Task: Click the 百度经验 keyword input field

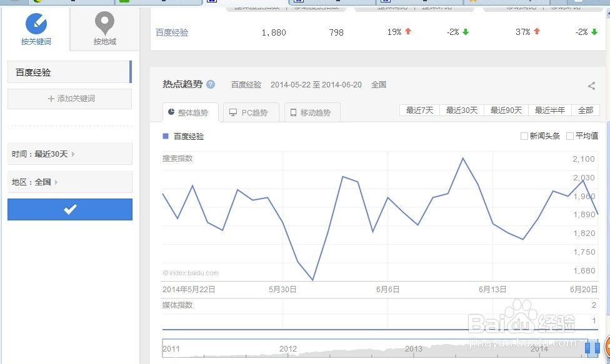Action: [x=69, y=72]
